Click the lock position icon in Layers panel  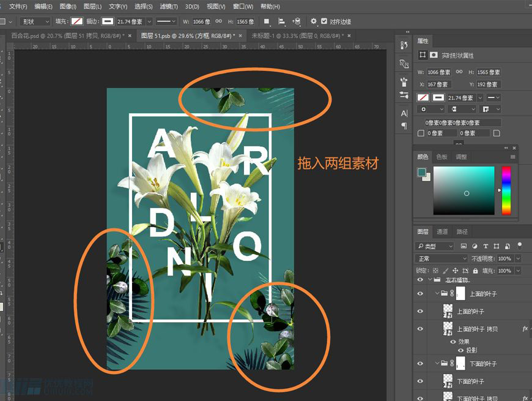point(455,271)
